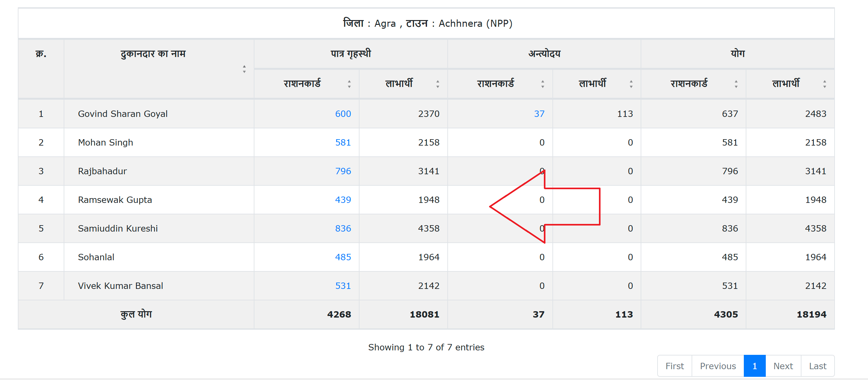Image resolution: width=868 pixels, height=380 pixels.
Task: Open Sohanlal's 485 ration cards link
Action: point(343,257)
